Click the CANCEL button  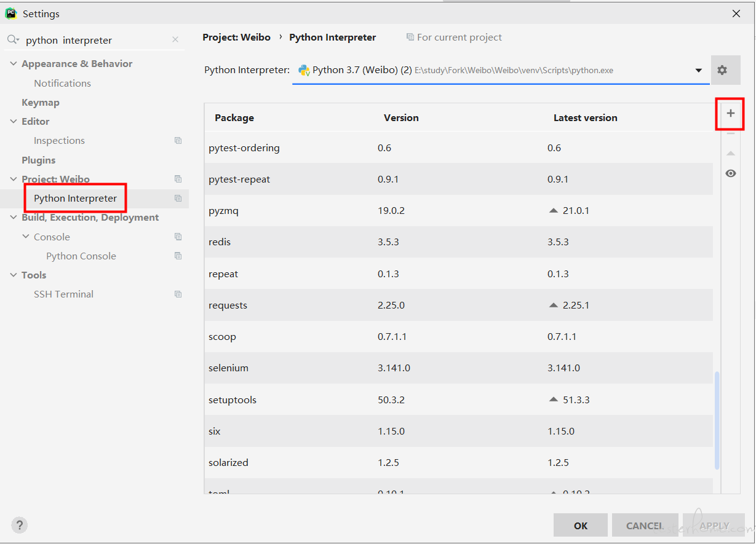pyautogui.click(x=645, y=526)
